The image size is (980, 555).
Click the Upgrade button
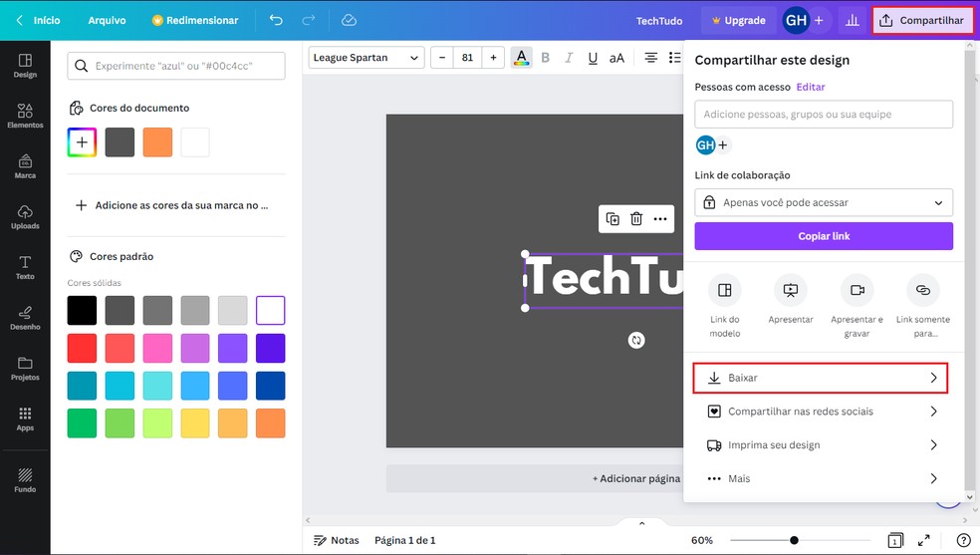tap(738, 20)
